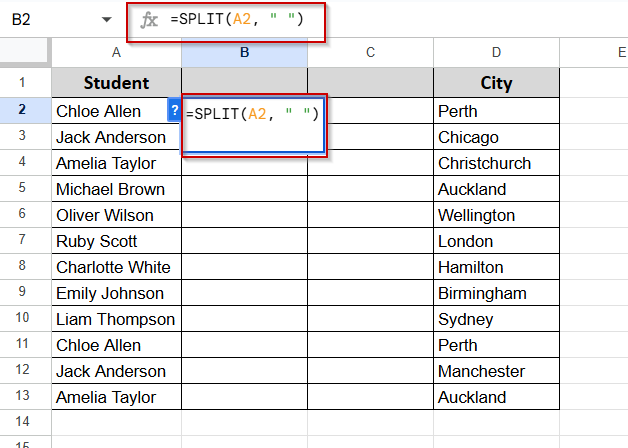Viewport: 628px width, 448px height.
Task: Click the formula bar SPLIT formula text
Action: pos(237,19)
